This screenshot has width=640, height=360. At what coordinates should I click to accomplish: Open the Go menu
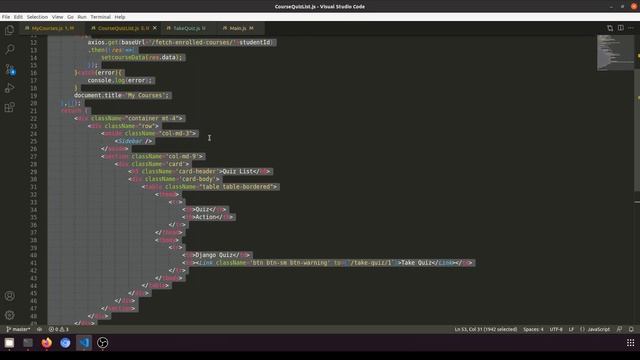70,17
